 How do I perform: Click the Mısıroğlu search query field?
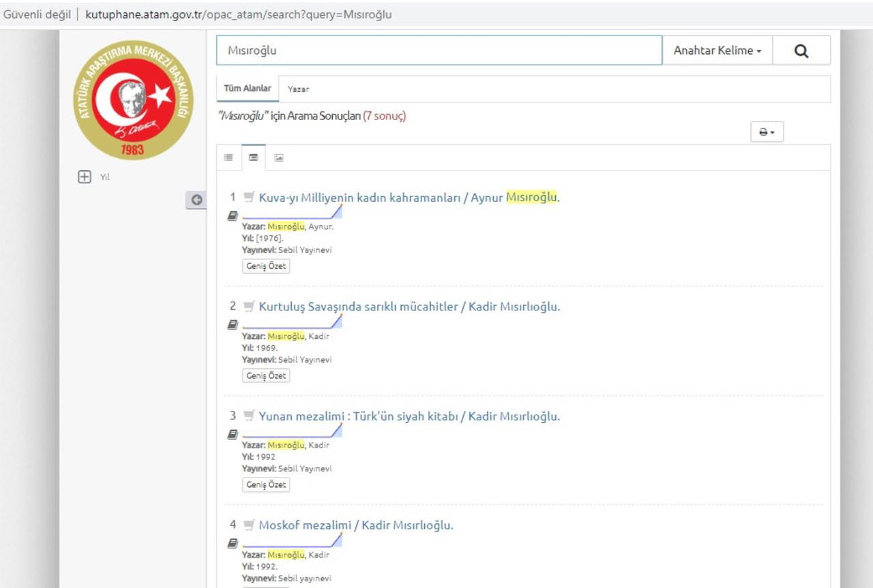click(x=439, y=50)
